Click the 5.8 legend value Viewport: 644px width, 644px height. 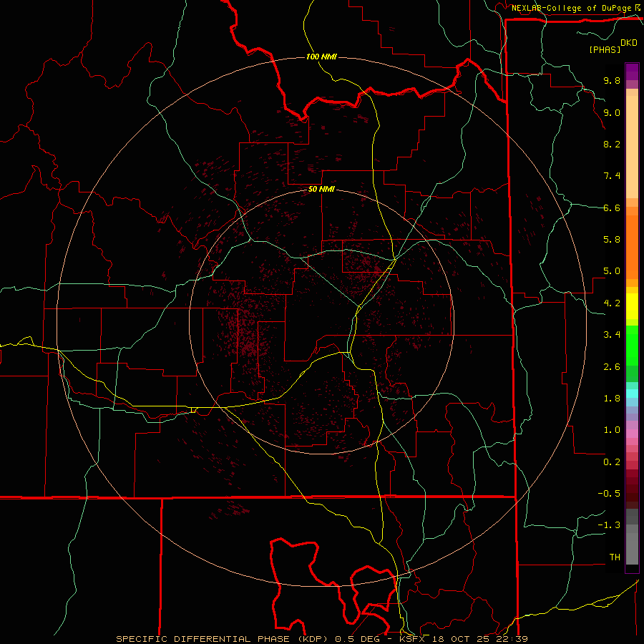[612, 240]
